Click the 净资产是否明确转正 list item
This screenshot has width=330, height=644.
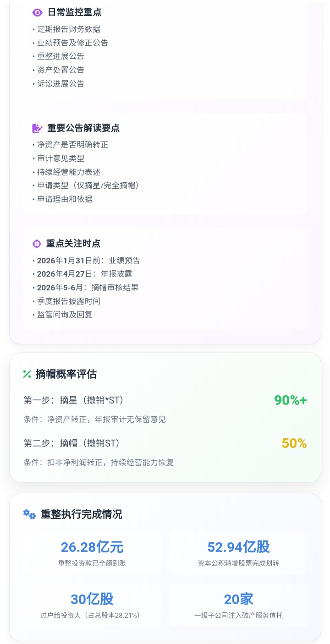pyautogui.click(x=72, y=145)
